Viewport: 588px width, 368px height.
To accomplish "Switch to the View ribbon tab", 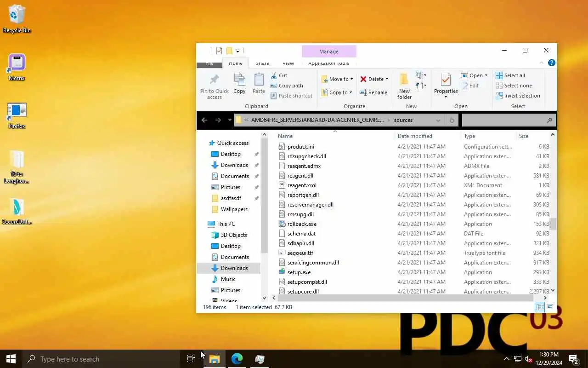I will [288, 63].
